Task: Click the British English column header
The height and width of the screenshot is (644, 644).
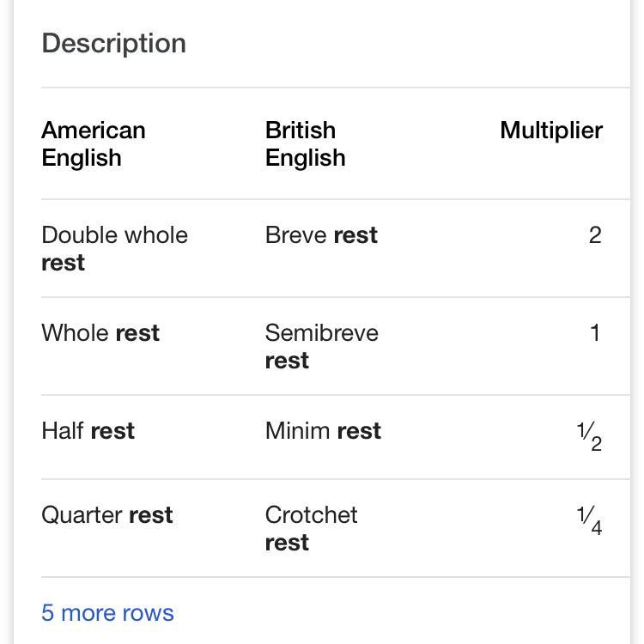Action: (305, 144)
